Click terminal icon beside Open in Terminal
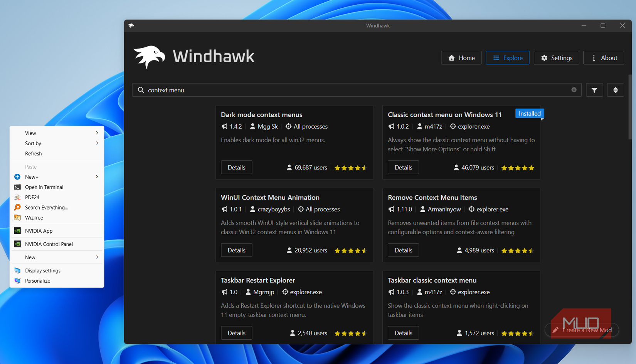 coord(17,187)
